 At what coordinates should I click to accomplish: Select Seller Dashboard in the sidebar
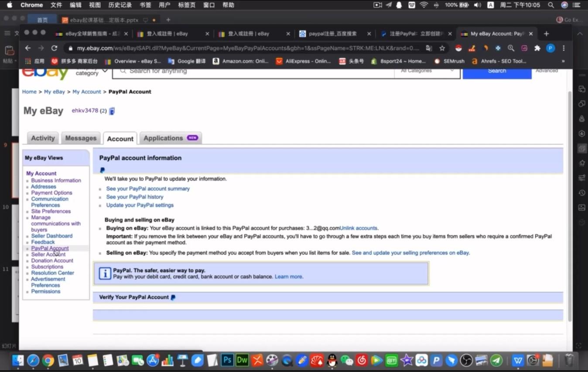pyautogui.click(x=52, y=236)
